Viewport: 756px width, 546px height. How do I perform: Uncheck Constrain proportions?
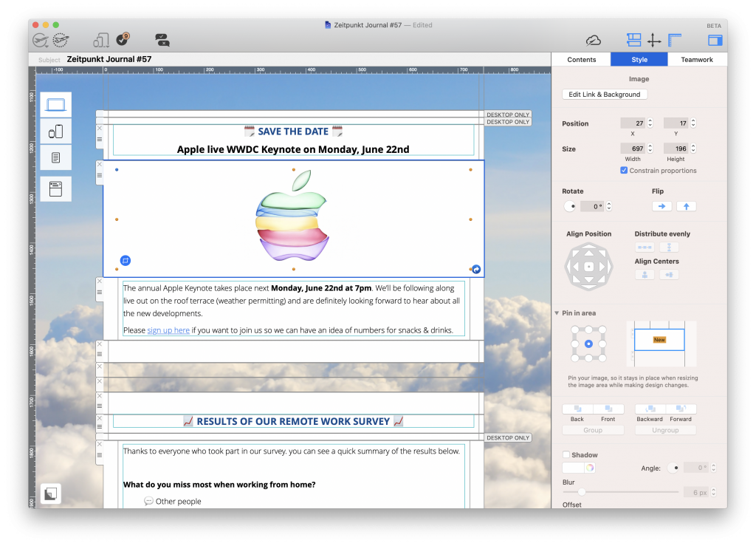coord(624,170)
